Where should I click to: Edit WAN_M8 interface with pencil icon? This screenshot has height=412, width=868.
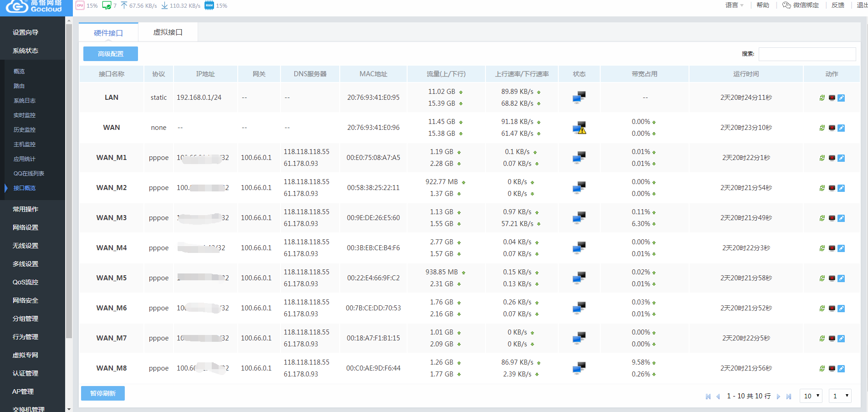point(841,369)
